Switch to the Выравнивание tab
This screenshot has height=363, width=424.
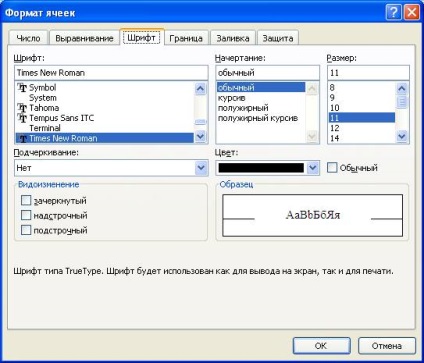point(84,38)
